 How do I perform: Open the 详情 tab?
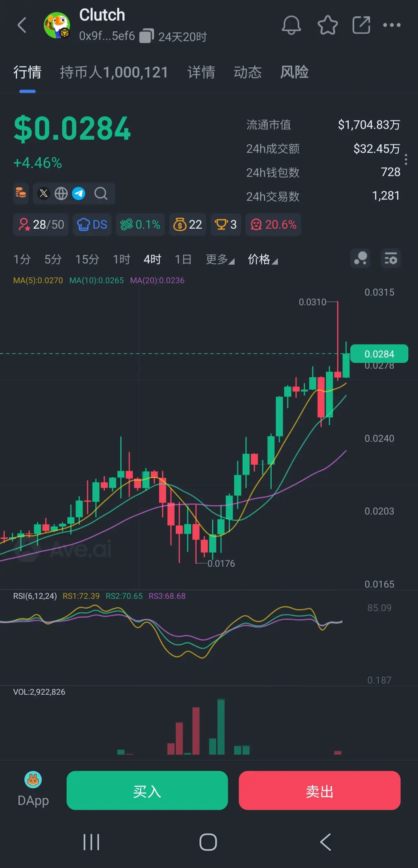coord(201,72)
